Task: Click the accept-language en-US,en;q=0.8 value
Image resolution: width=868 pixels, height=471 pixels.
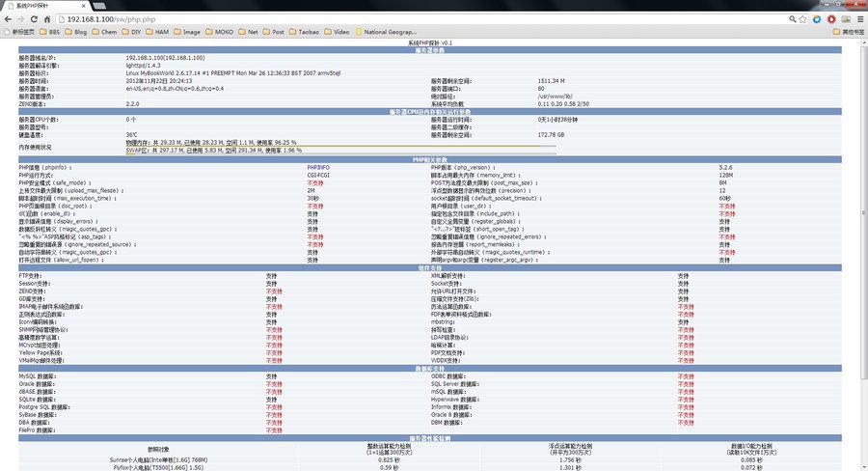Action: (x=175, y=89)
